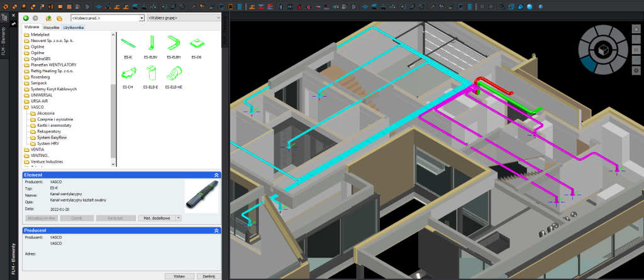Click the Home view button beside navigation wheel
This screenshot has width=644, height=280.
coord(636,30)
